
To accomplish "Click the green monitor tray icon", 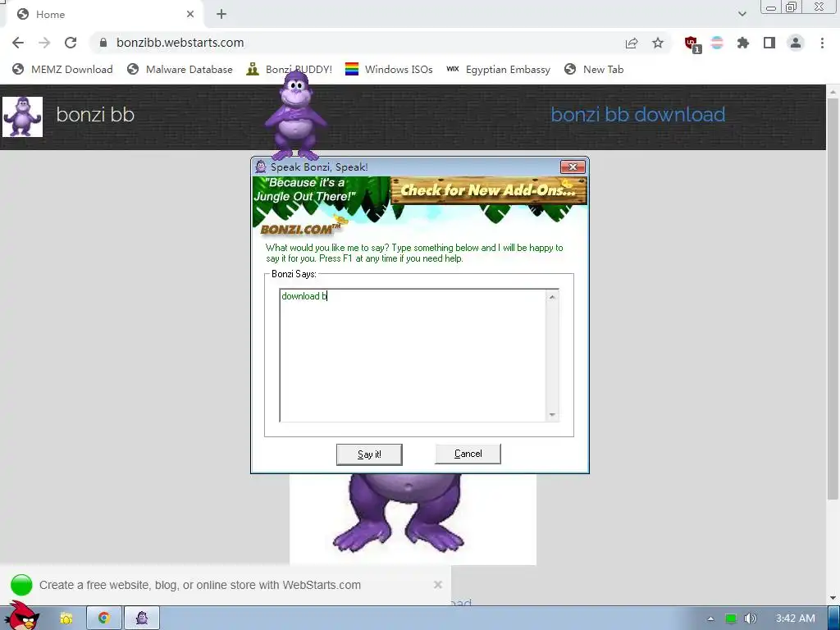I will [731, 619].
